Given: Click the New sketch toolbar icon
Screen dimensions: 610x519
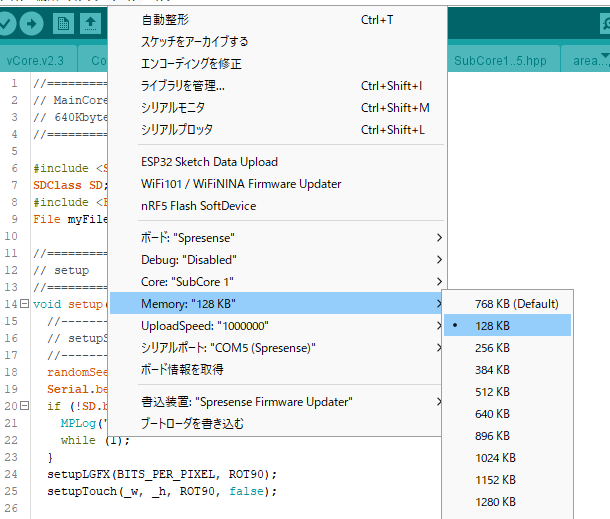Looking at the screenshot, I should click(64, 22).
